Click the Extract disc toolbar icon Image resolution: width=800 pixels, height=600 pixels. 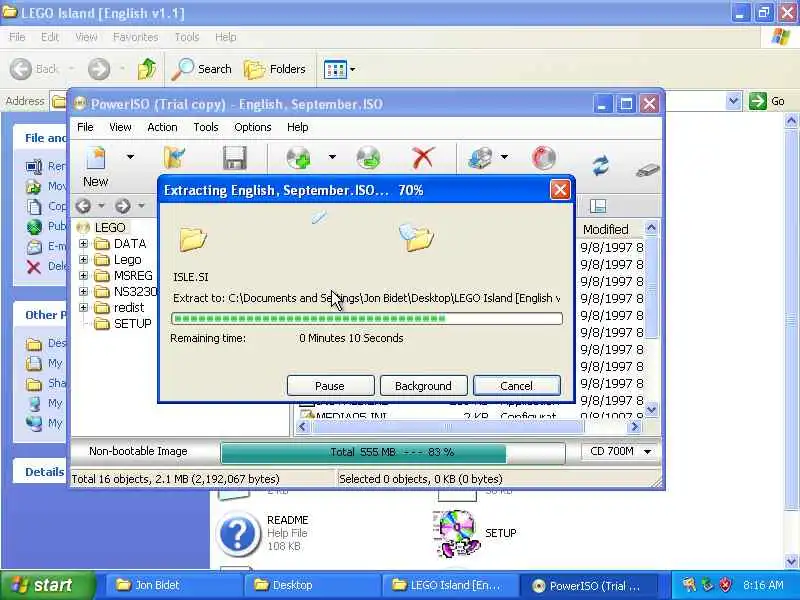(368, 158)
